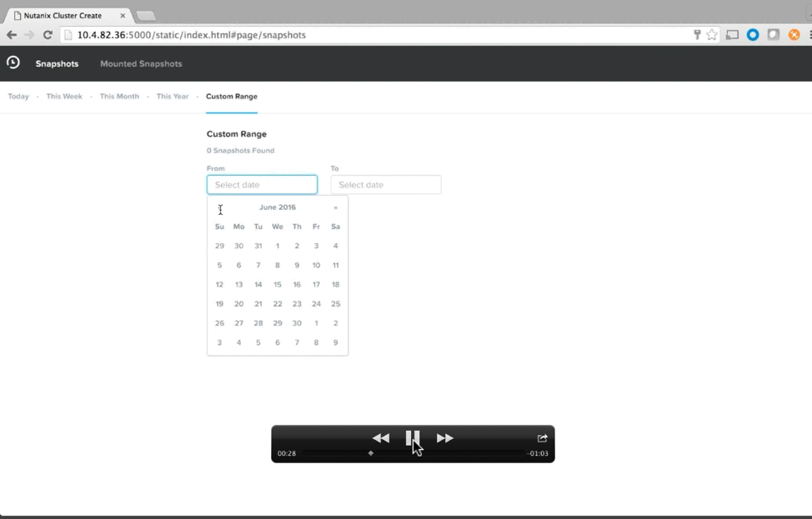Select the Custom Range tab
Viewport: 812px width, 519px height.
(x=232, y=97)
